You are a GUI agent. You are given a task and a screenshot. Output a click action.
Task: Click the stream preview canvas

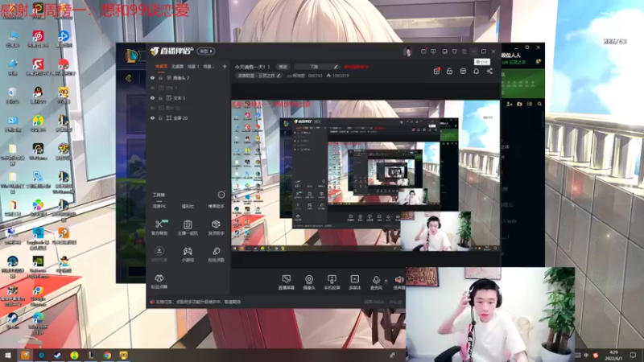[365, 175]
